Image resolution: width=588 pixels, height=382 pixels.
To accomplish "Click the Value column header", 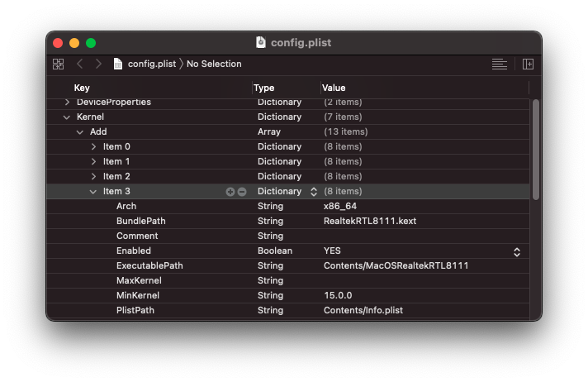I will click(x=334, y=88).
